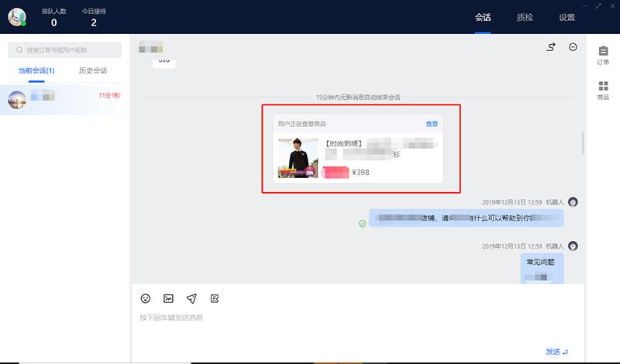Open the quick reply notes icon
Image resolution: width=620 pixels, height=364 pixels.
215,298
